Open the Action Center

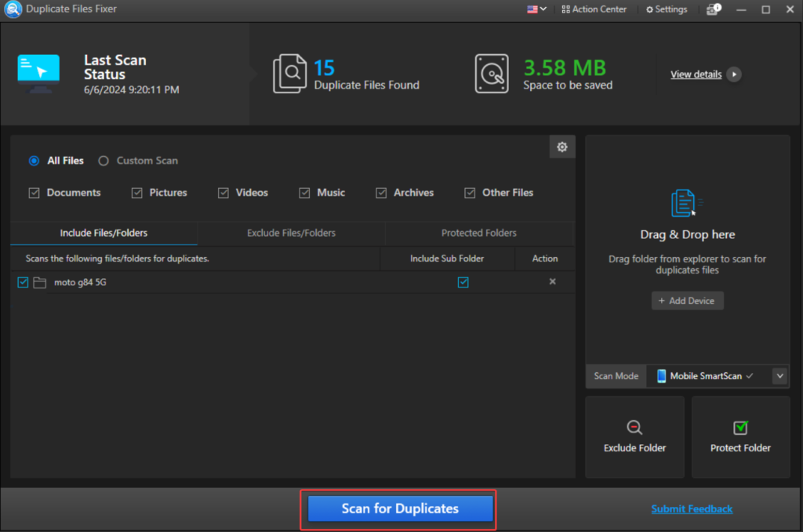(594, 9)
